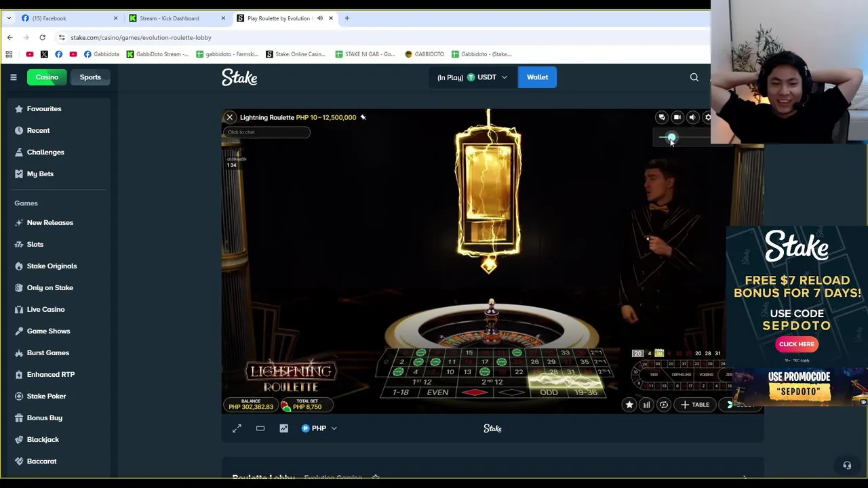Go to Stake Originals
Viewport: 868px width, 488px height.
click(52, 266)
